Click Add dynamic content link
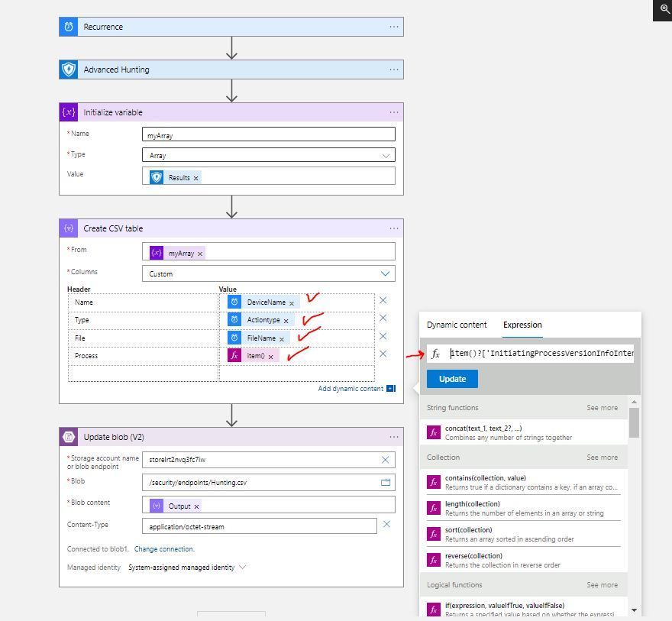Screen dimensions: 672x621 click(351, 389)
